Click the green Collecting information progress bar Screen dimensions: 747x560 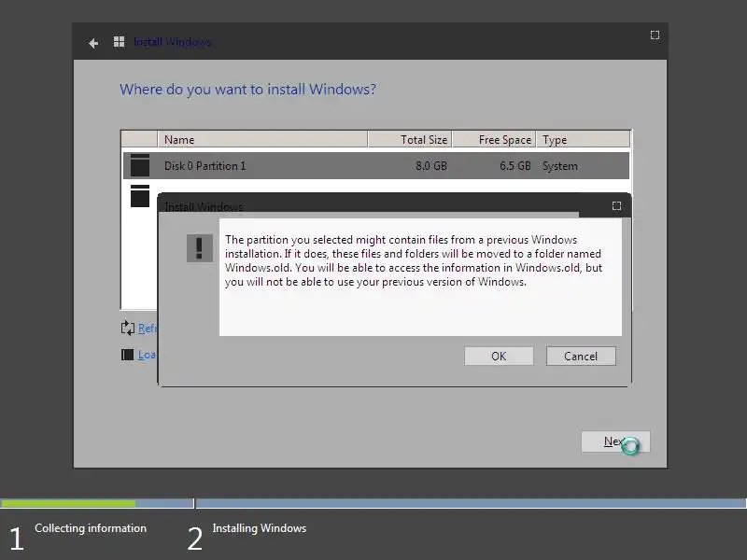point(67,503)
